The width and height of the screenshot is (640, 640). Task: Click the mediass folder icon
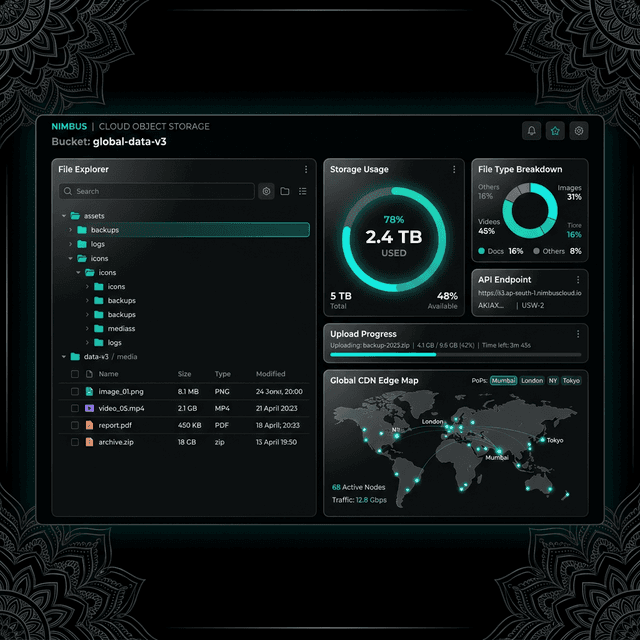tap(98, 328)
